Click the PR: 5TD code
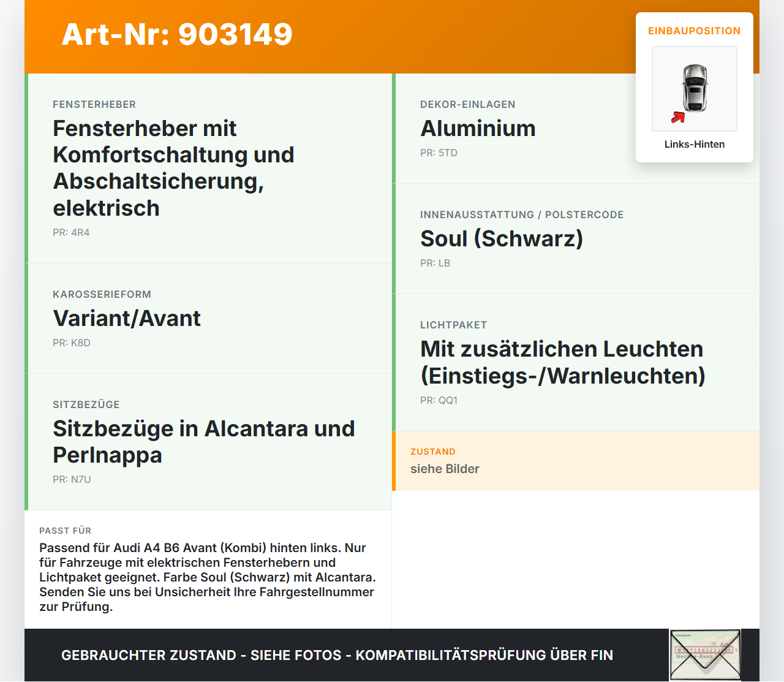Screen dimensions: 784x682 click(x=439, y=153)
